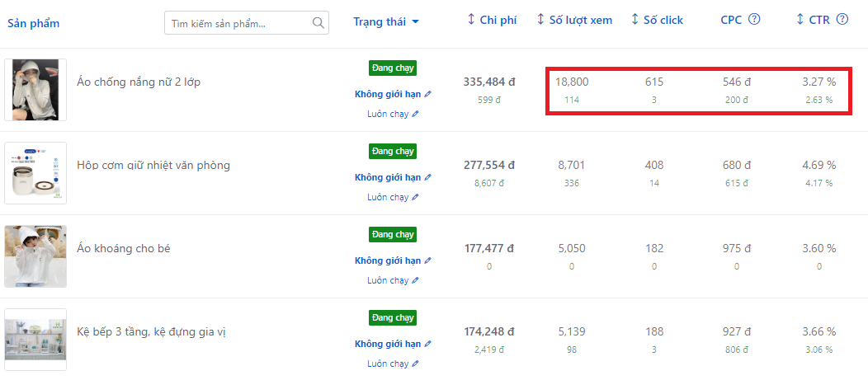This screenshot has height=380, width=868.
Task: Click the Chi phí sort arrow icon
Action: coord(471,19)
